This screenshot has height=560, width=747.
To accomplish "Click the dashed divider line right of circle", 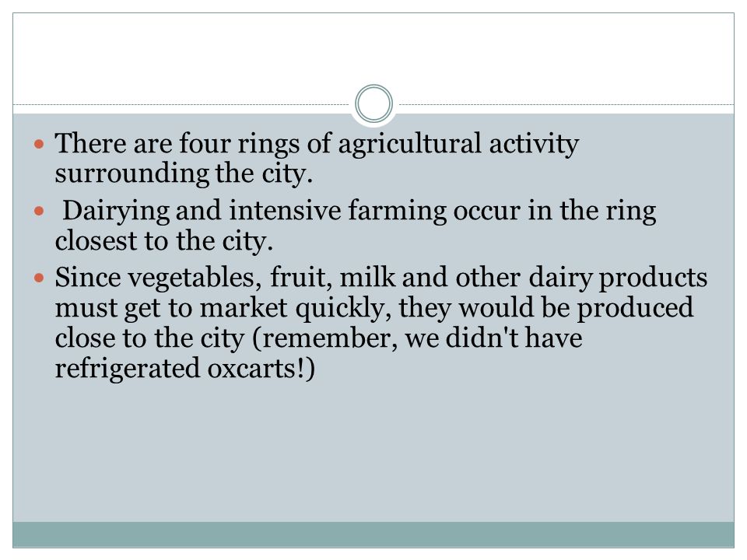I will pyautogui.click(x=566, y=104).
